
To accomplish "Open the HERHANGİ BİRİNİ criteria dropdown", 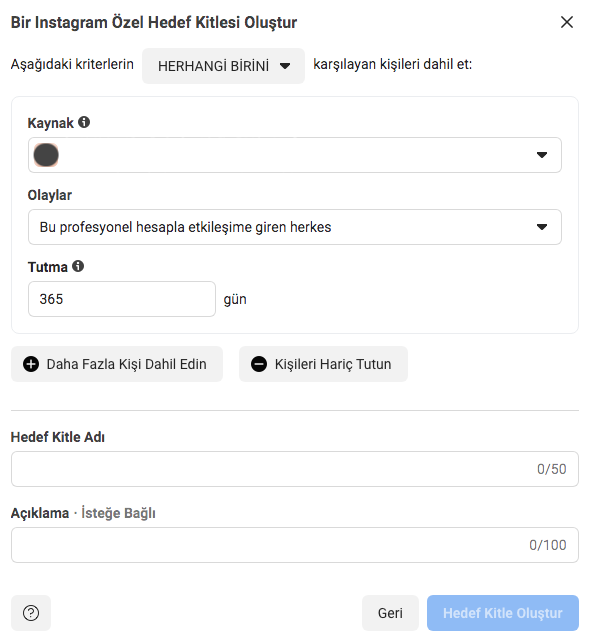I will click(x=223, y=66).
